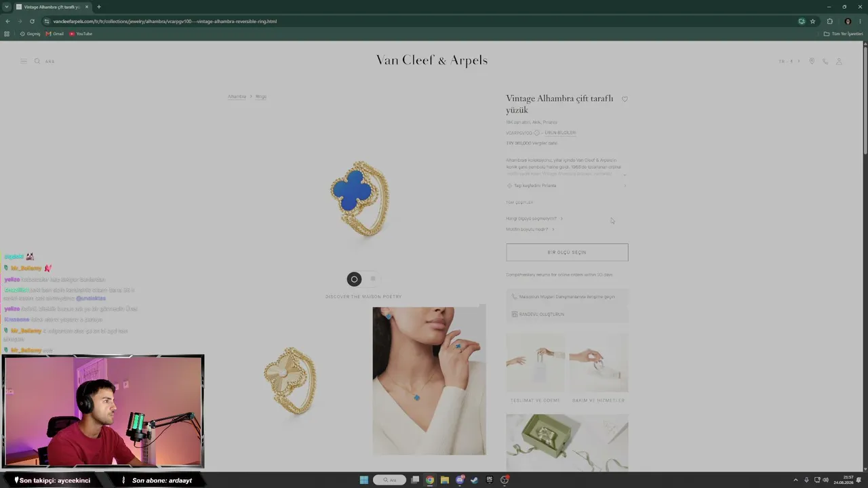Screen dimensions: 868x488
Task: Click the phone contact icon in header
Action: click(825, 61)
